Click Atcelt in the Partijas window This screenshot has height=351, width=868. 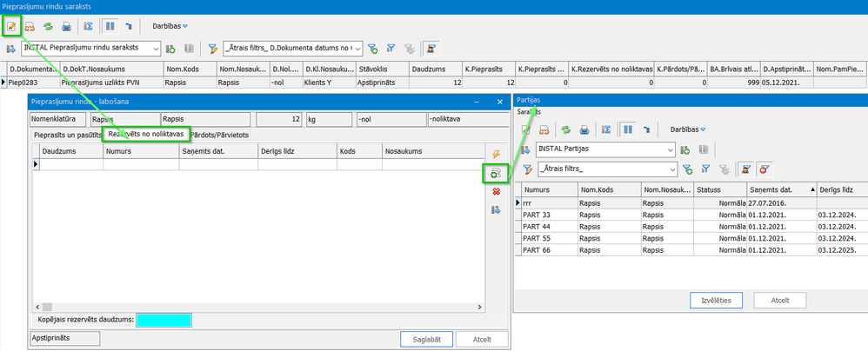point(779,301)
